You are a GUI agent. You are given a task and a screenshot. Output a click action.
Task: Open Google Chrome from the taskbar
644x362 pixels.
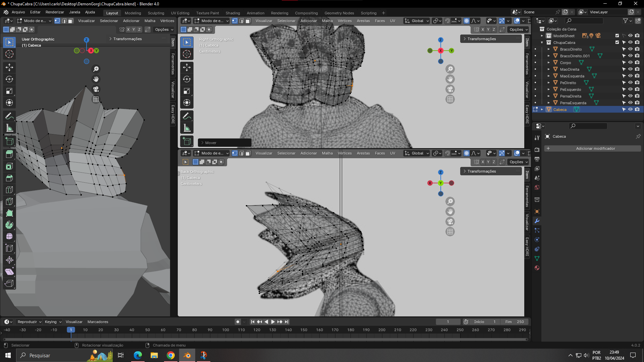[x=171, y=355]
